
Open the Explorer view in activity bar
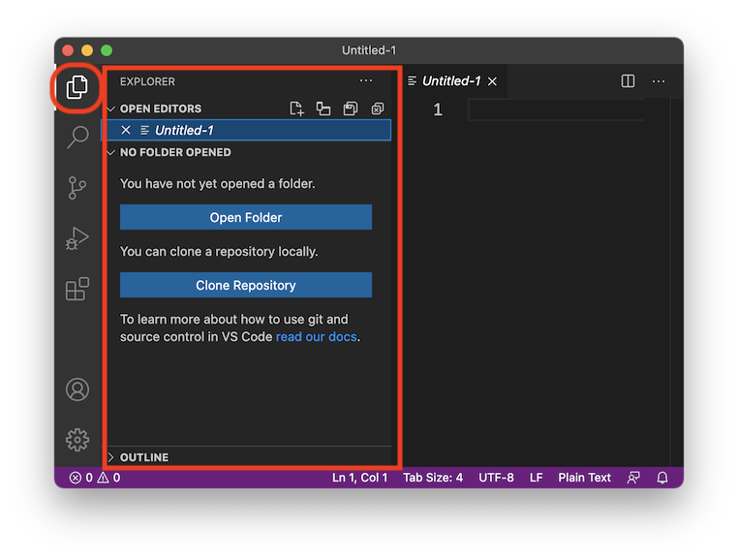pos(77,88)
